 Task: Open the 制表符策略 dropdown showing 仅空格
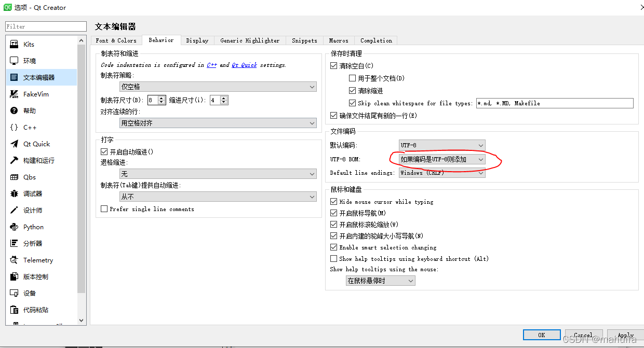(218, 87)
